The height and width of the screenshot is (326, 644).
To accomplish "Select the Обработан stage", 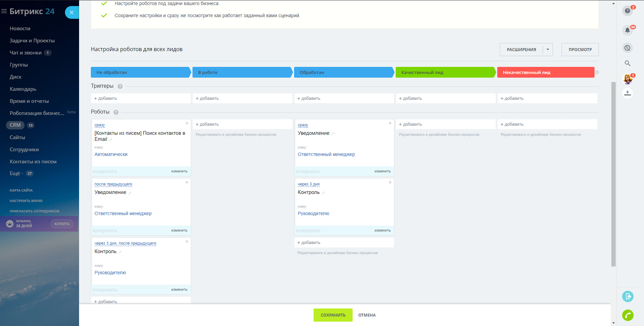I will click(x=344, y=72).
